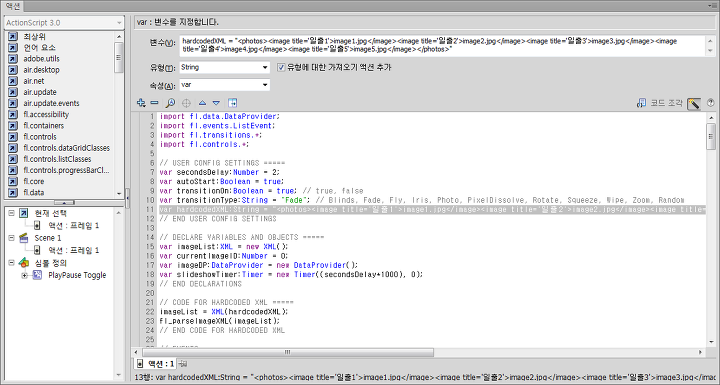Collapse the Scene 1 tree node
This screenshot has width=720, height=385.
click(11, 238)
